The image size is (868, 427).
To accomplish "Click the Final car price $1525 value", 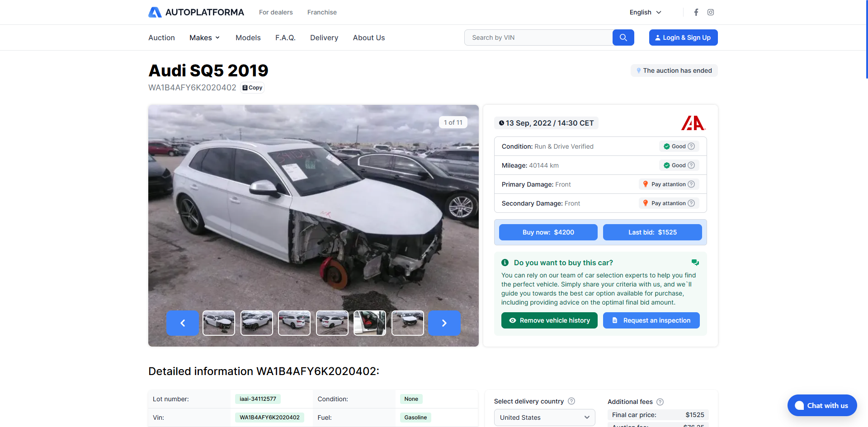I will pos(695,415).
